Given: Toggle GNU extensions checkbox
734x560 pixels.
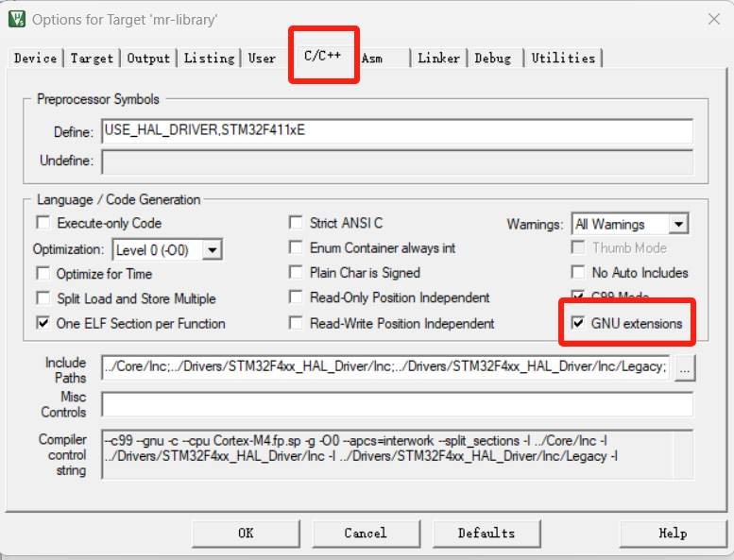Looking at the screenshot, I should pos(578,323).
